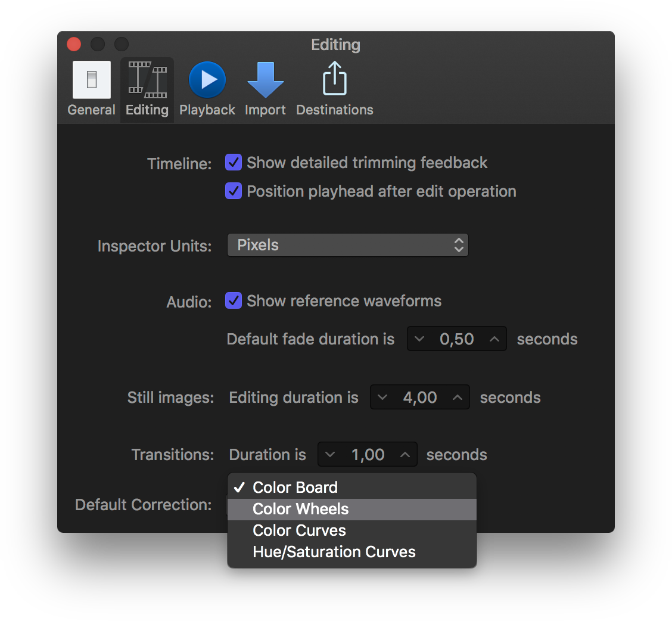
Task: Decrease transitions duration with down chevron
Action: coord(329,454)
